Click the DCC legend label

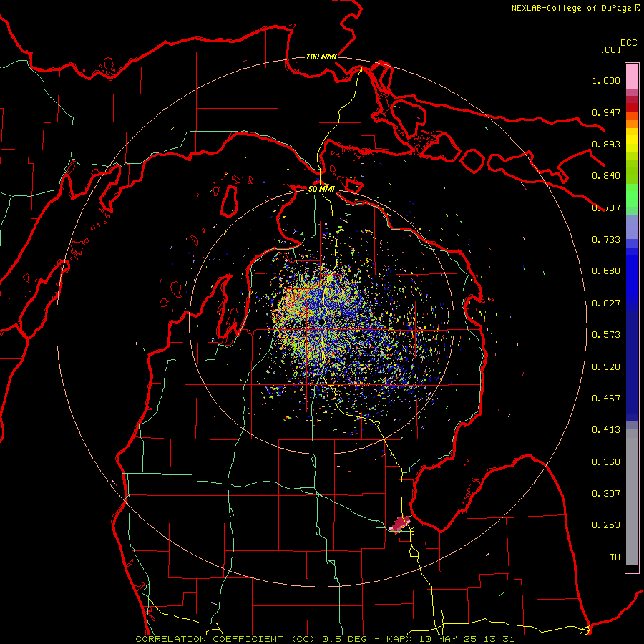coord(628,43)
